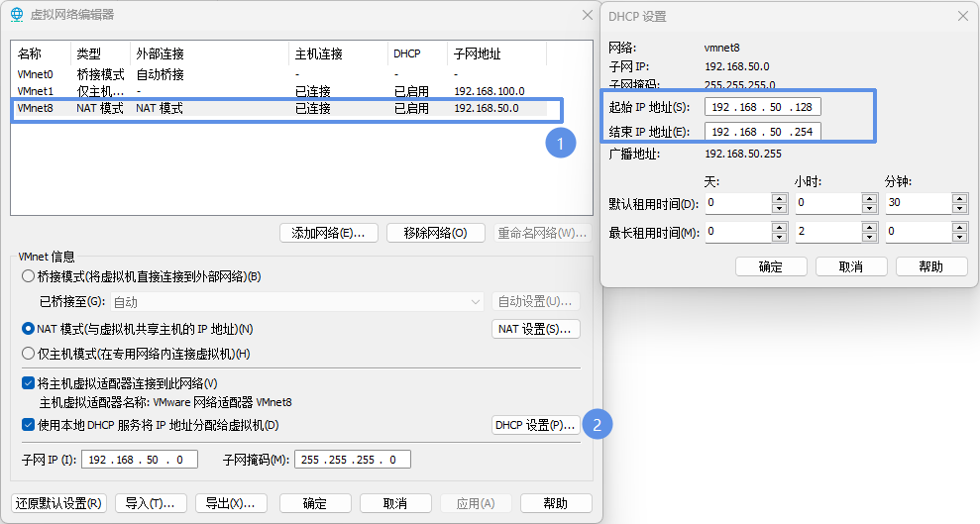The height and width of the screenshot is (524, 980).
Task: Decrease the 最长租用时间 hours value
Action: pyautogui.click(x=869, y=237)
